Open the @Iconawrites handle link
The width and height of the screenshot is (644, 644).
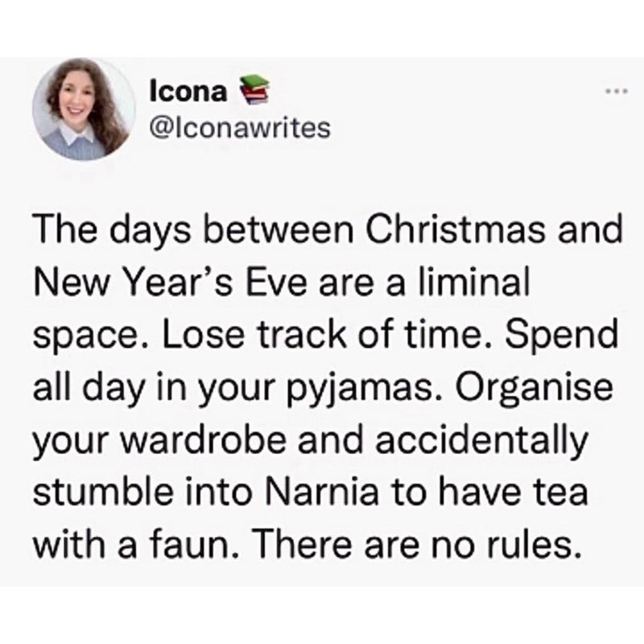pyautogui.click(x=240, y=129)
